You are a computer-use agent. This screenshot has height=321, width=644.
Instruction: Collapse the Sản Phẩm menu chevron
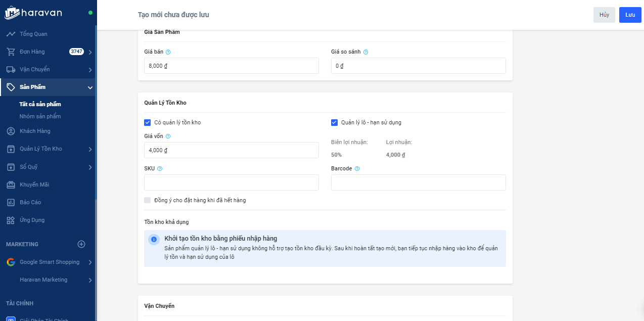pyautogui.click(x=90, y=87)
